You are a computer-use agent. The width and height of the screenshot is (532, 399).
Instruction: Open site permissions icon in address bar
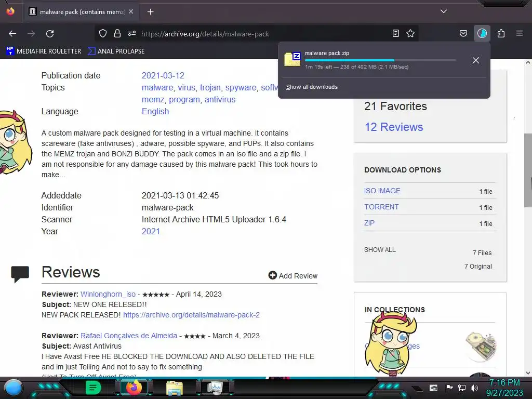point(132,33)
